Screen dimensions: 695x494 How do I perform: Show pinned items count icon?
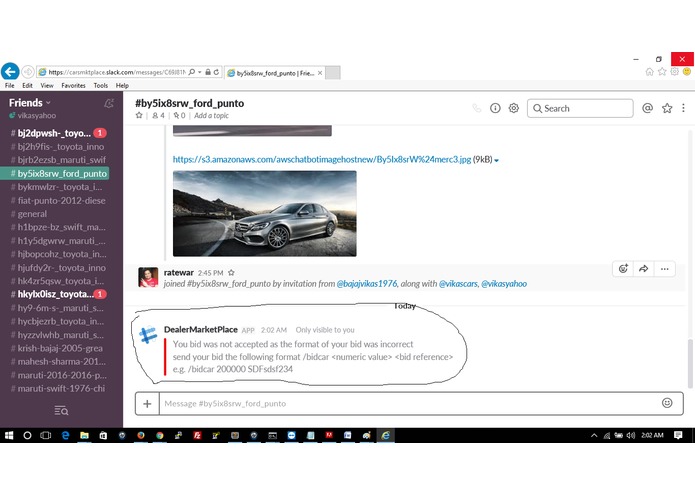180,116
